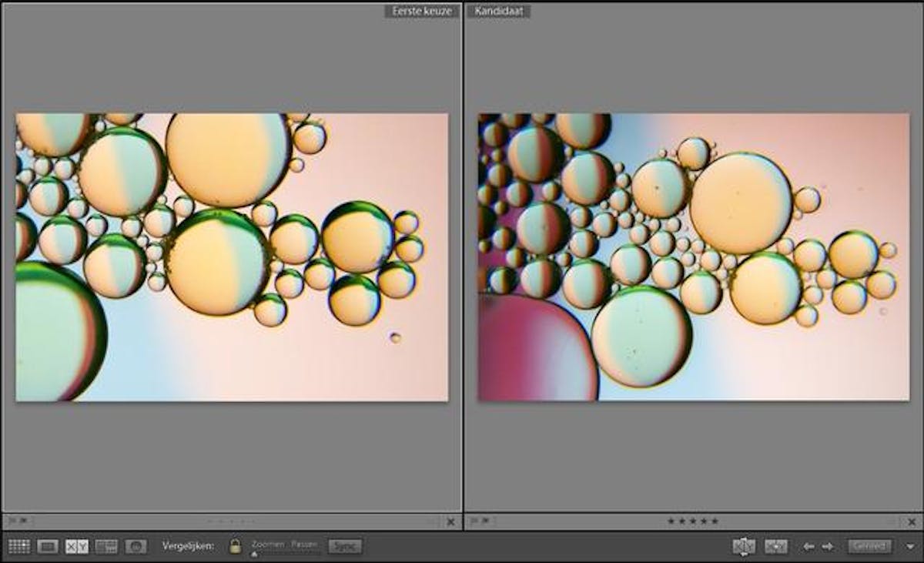
Task: Open the toolbar options dropdown arrow
Action: (x=910, y=547)
